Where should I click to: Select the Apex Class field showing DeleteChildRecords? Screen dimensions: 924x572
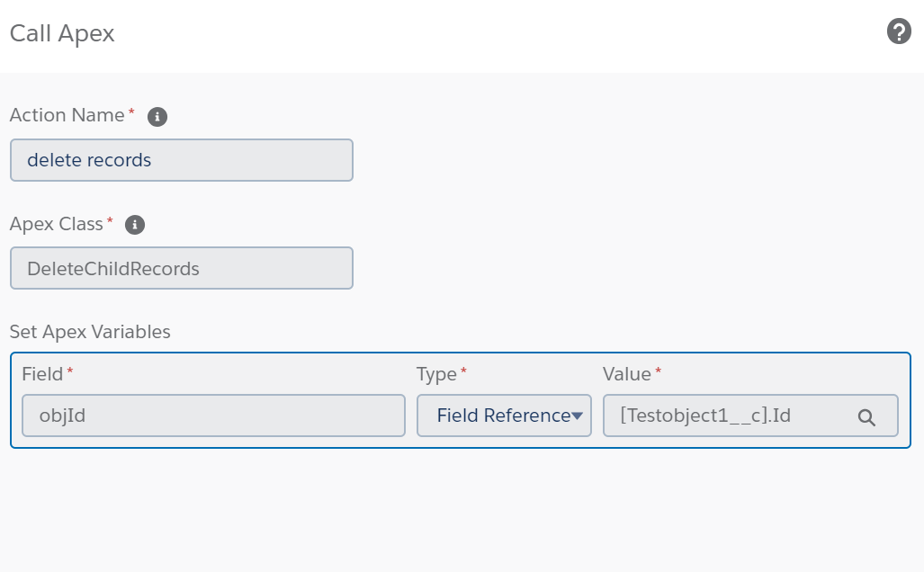coord(180,267)
